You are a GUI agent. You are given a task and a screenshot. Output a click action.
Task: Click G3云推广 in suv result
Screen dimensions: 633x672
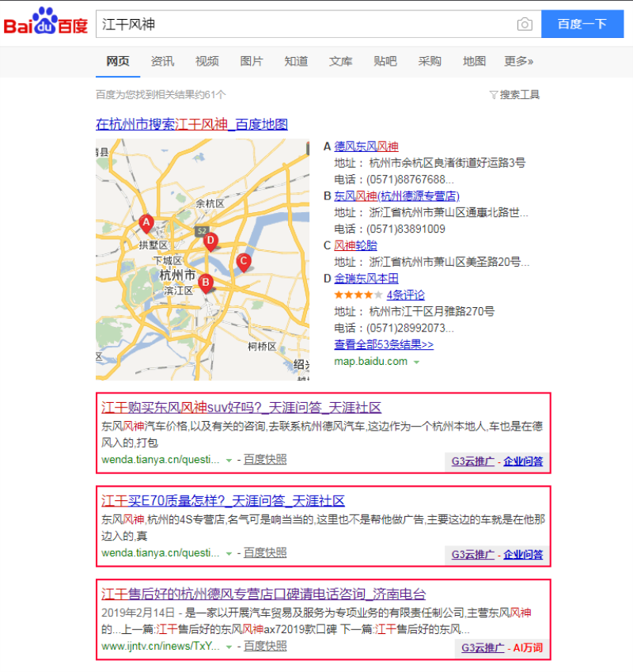tap(473, 461)
